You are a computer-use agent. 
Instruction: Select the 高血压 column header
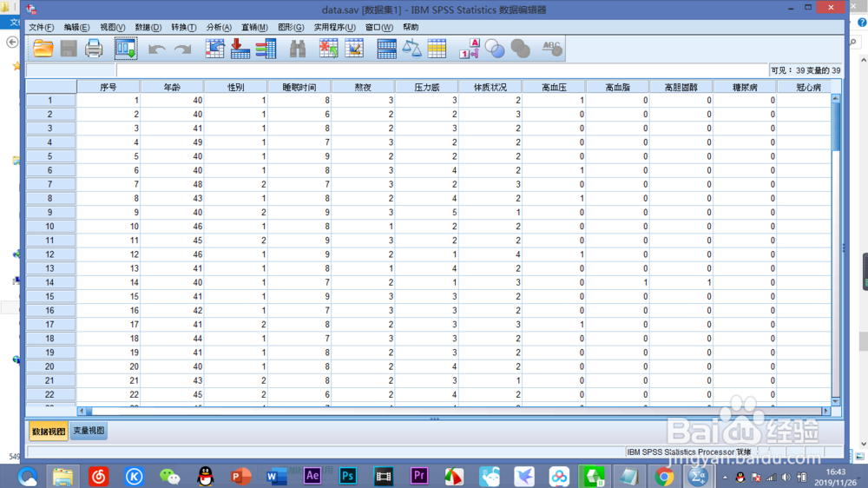click(x=554, y=87)
